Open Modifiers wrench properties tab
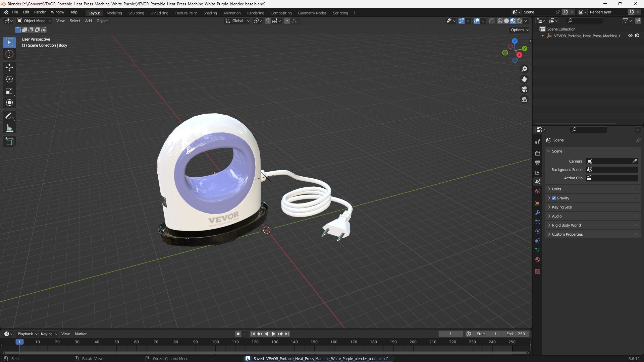The height and width of the screenshot is (362, 644). tap(538, 213)
